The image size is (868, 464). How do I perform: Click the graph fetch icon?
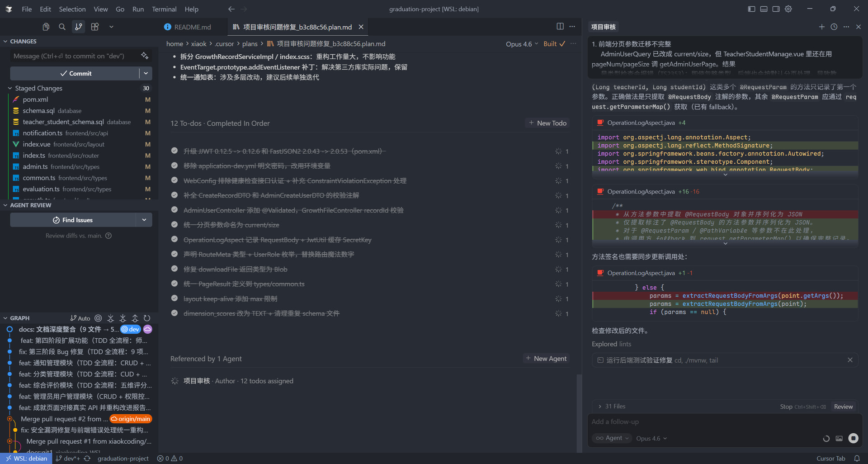111,318
